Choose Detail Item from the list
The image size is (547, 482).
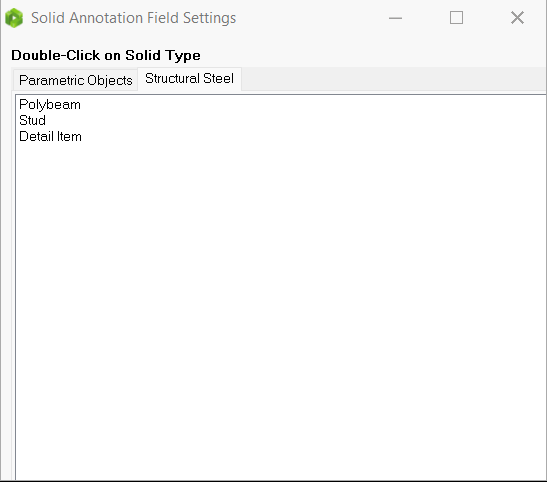pyautogui.click(x=50, y=136)
